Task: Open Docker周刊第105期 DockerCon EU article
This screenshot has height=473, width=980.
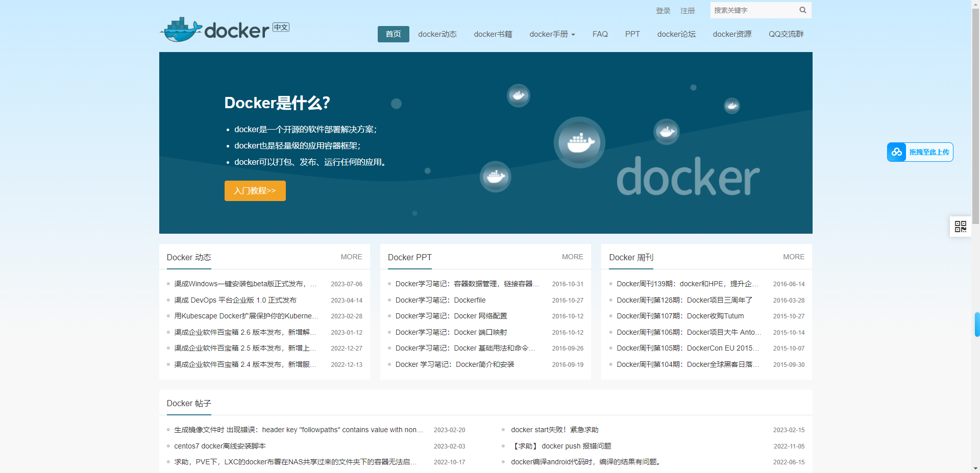Action: coord(688,348)
